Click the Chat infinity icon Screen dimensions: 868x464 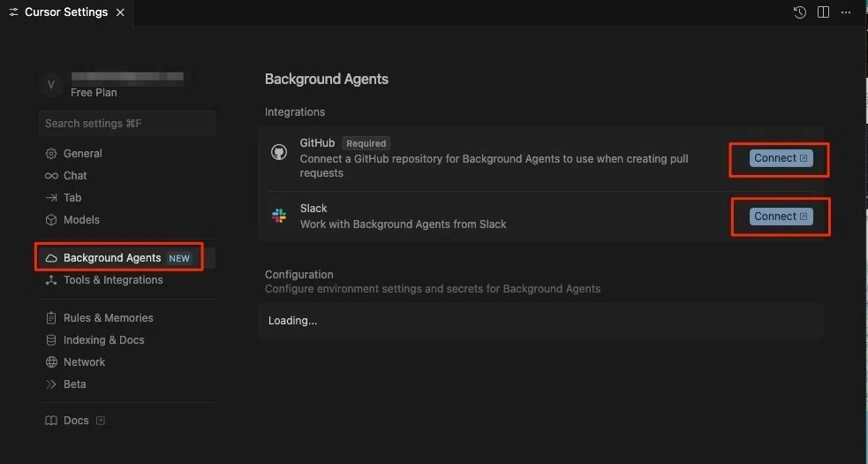(51, 176)
